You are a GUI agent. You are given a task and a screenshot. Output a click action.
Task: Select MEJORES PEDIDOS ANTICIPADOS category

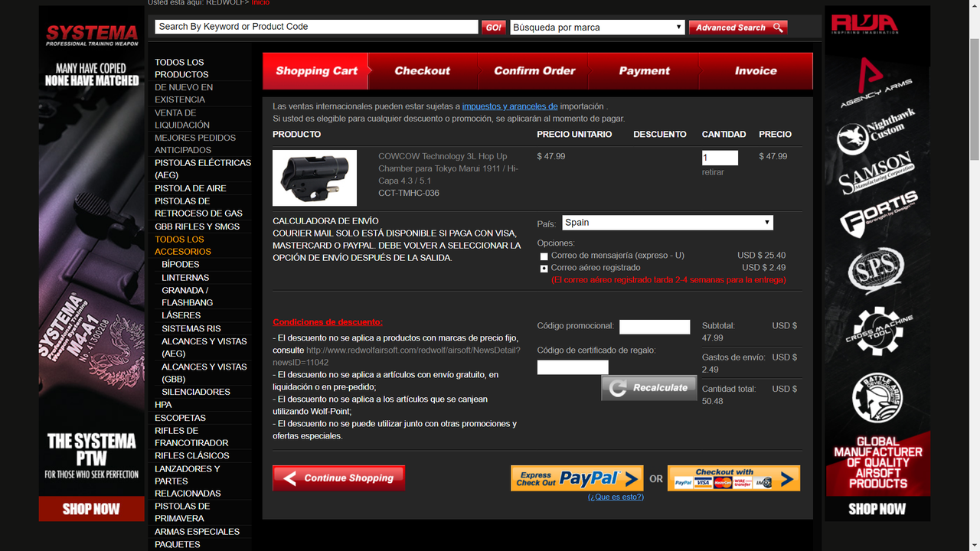(195, 144)
